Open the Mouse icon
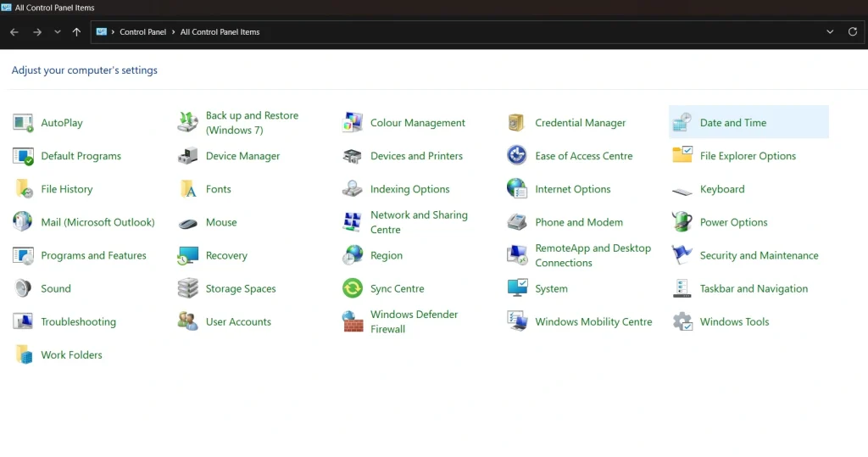 point(188,224)
